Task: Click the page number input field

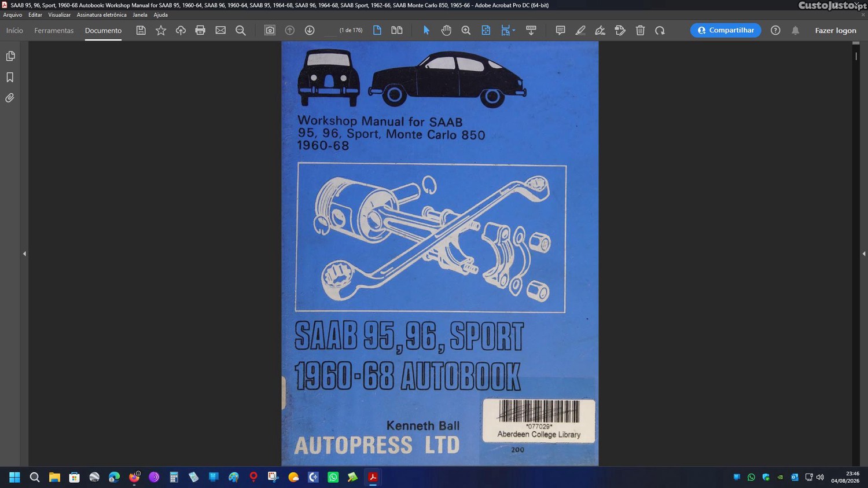Action: (x=329, y=30)
